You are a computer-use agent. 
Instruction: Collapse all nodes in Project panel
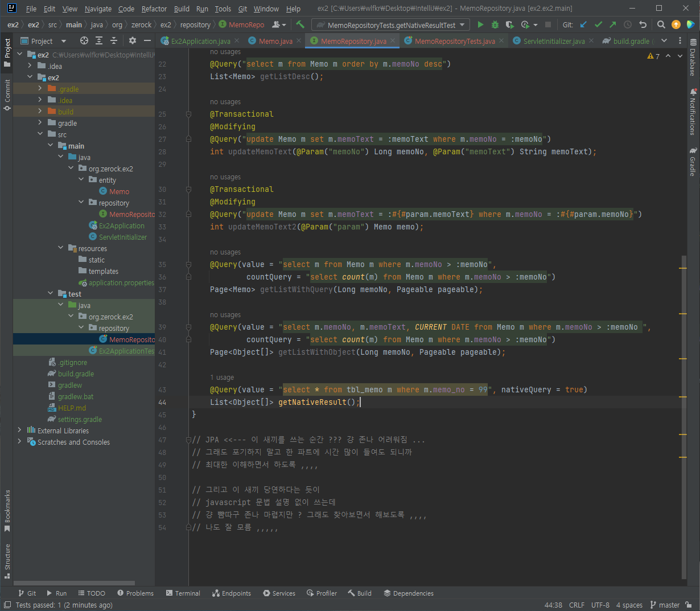pos(114,40)
